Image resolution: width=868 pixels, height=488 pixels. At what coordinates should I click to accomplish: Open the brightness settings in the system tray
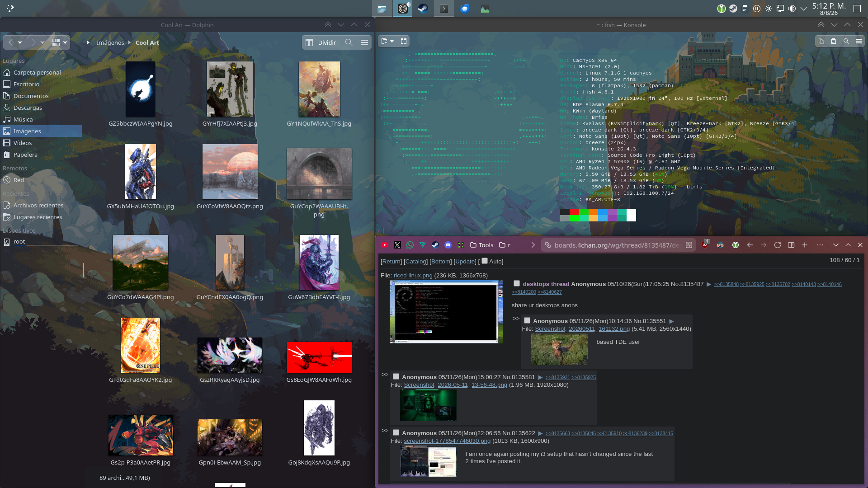coord(769,9)
